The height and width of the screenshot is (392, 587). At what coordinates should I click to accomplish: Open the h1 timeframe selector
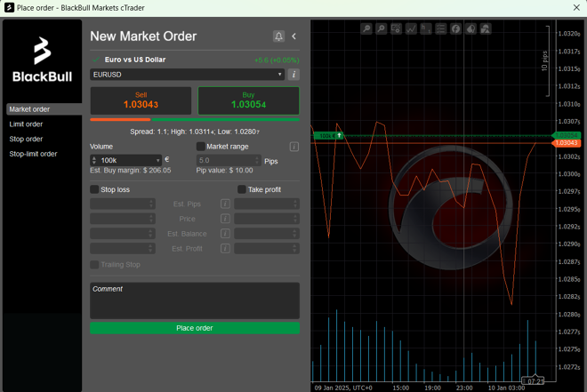click(x=426, y=28)
